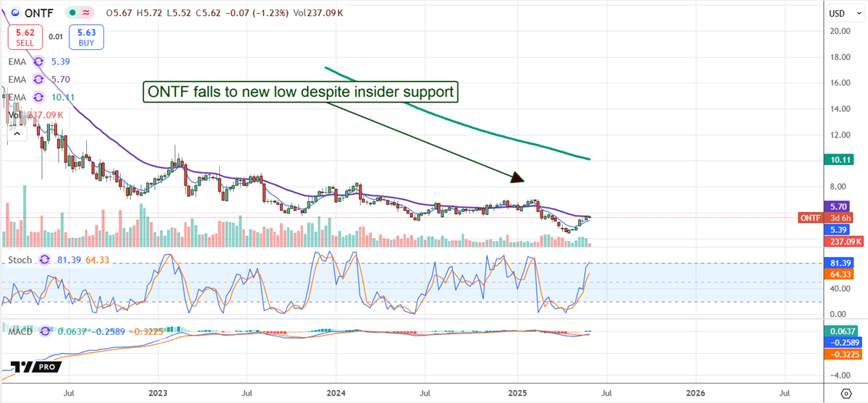
Task: Click MACD histogram value 0.0637 in legend
Action: pos(72,331)
